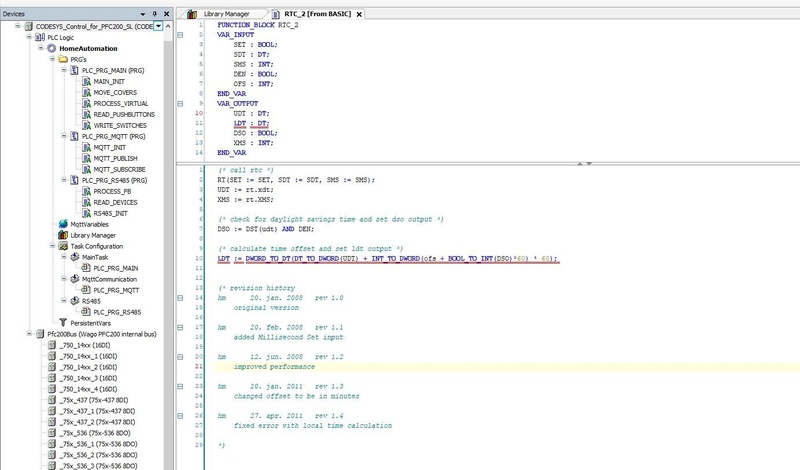Fold the VAR_OUTPUT declaration block

180,104
